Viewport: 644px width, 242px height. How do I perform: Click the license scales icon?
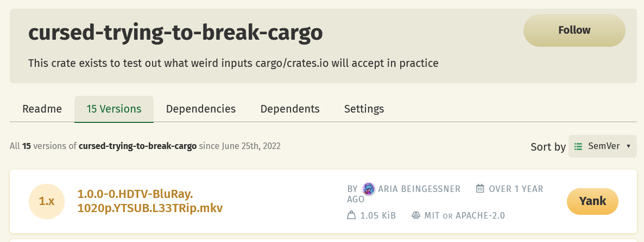click(416, 215)
